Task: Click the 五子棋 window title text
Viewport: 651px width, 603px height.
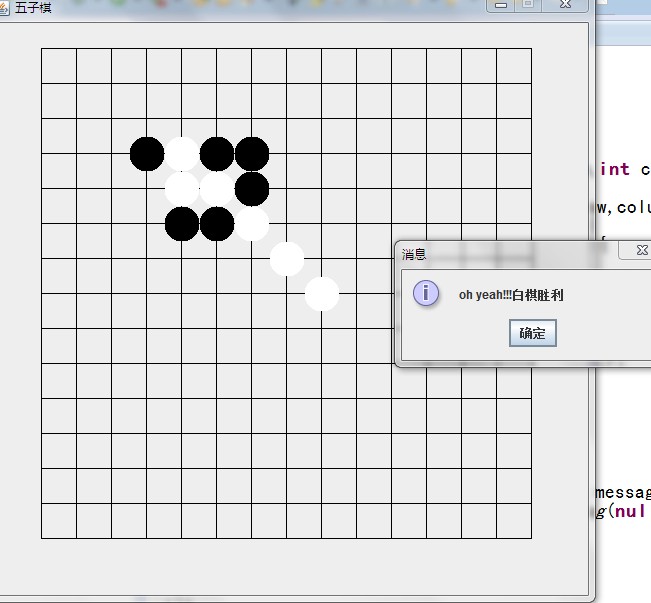Action: pyautogui.click(x=33, y=7)
